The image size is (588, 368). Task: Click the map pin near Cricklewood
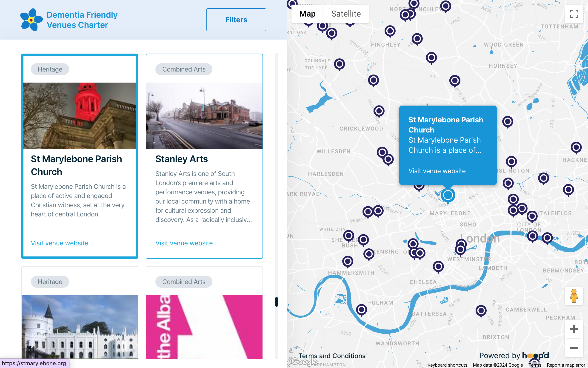(x=379, y=112)
